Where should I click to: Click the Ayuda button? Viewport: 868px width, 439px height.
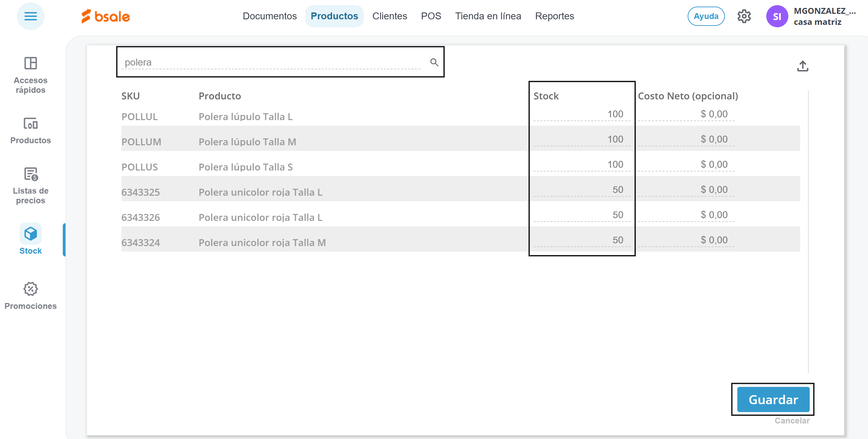click(x=706, y=16)
